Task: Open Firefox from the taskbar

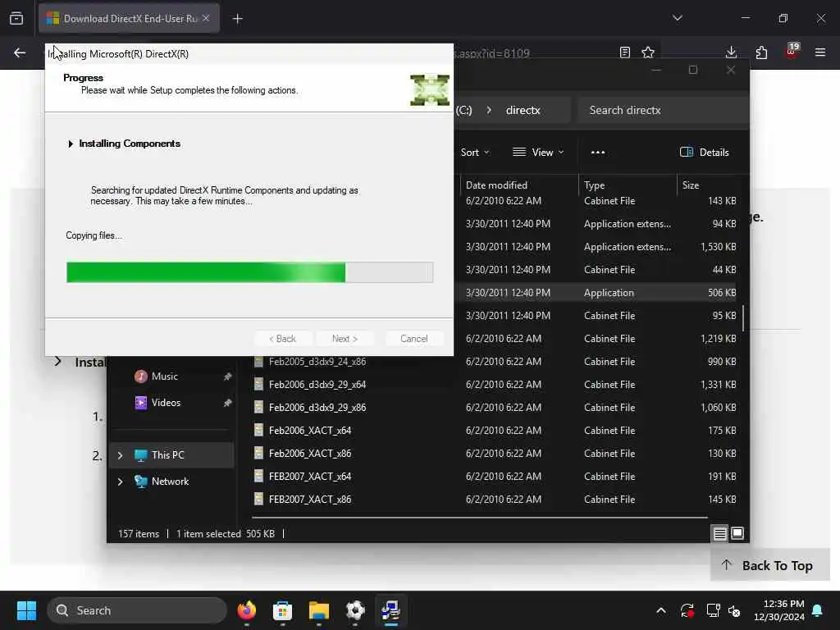Action: click(x=247, y=610)
